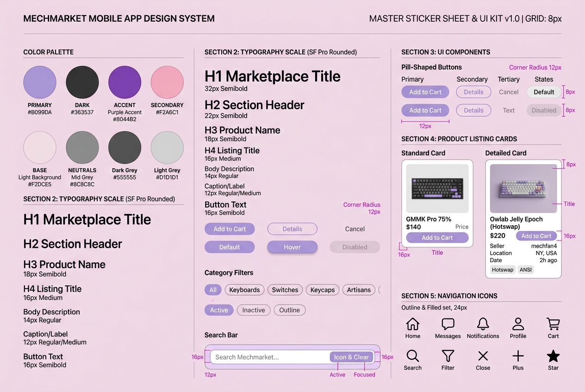Click the Cart shopping icon
Viewport: 585px width, 392px height.
(553, 324)
